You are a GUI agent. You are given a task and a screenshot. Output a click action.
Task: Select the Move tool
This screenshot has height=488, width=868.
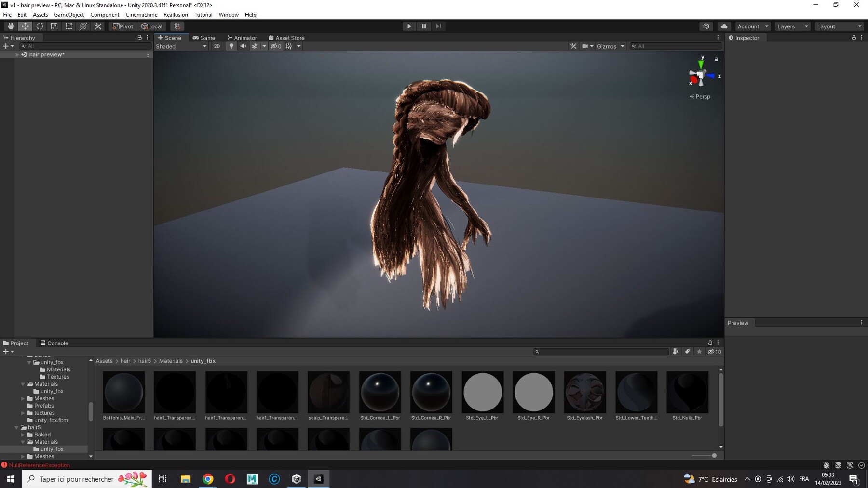tap(25, 26)
